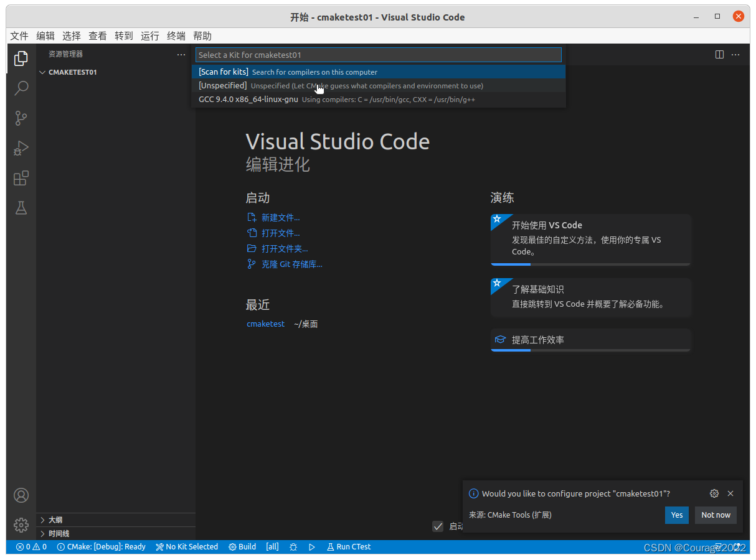This screenshot has width=756, height=560.
Task: Click star badge on 开始使用 VS Code card
Action: pyautogui.click(x=497, y=219)
